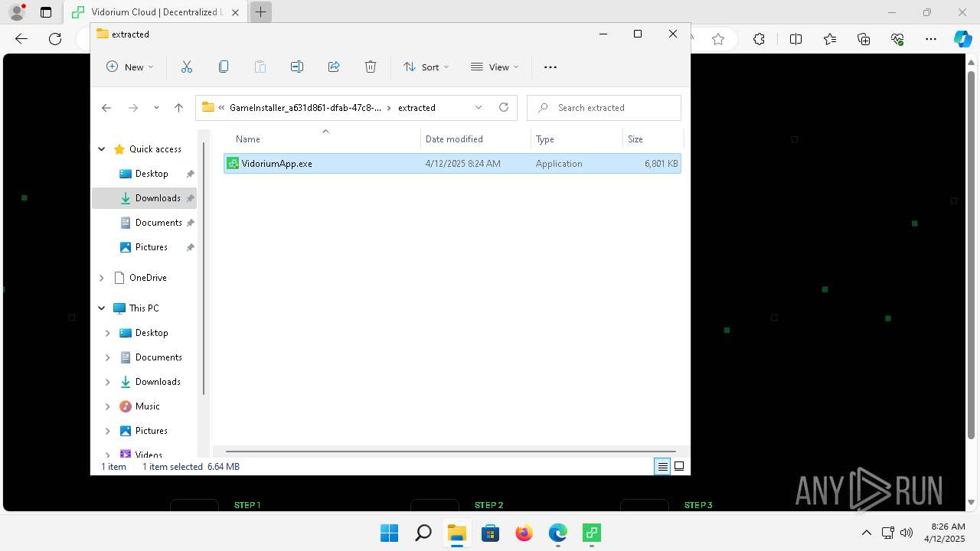
Task: Click the horizontal file list scrollbar
Action: coord(450,452)
